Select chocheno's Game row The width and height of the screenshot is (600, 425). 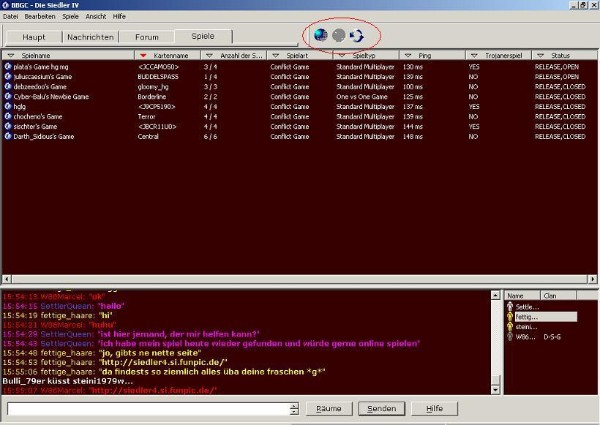click(x=299, y=116)
